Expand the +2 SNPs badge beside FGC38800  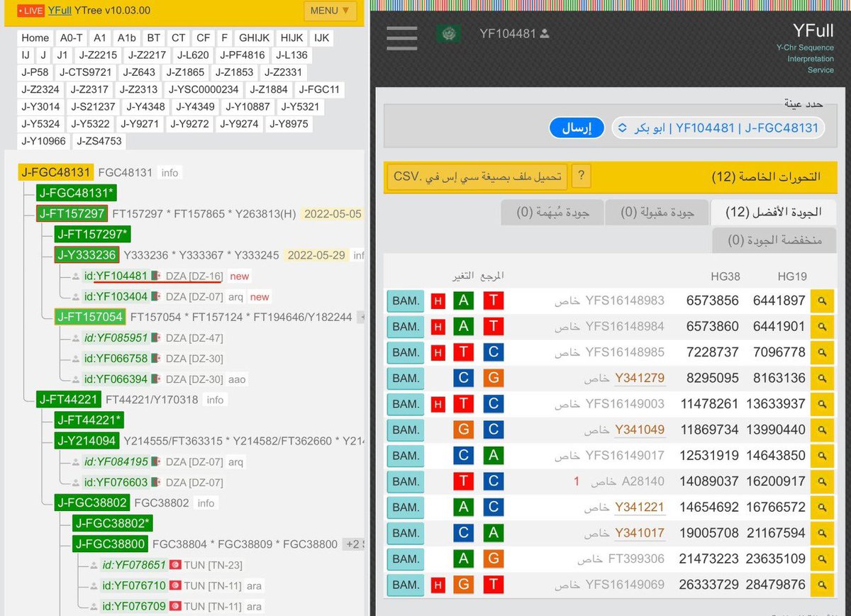(x=353, y=544)
